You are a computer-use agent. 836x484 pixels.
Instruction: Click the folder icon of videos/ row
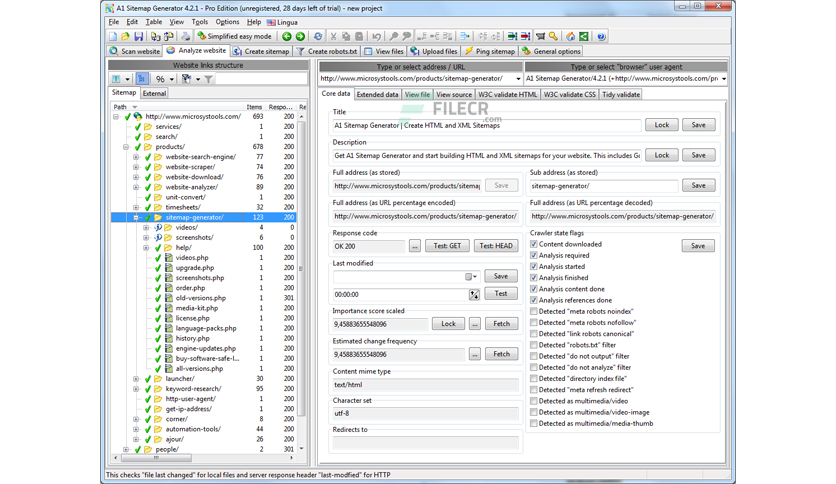pos(168,228)
